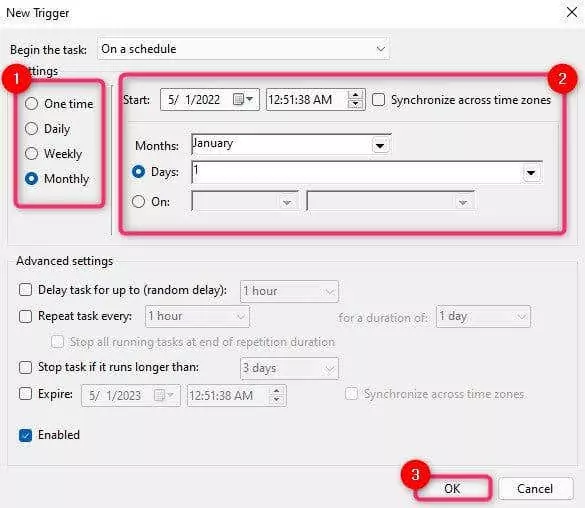Select the Daily schedule option

pyautogui.click(x=31, y=129)
